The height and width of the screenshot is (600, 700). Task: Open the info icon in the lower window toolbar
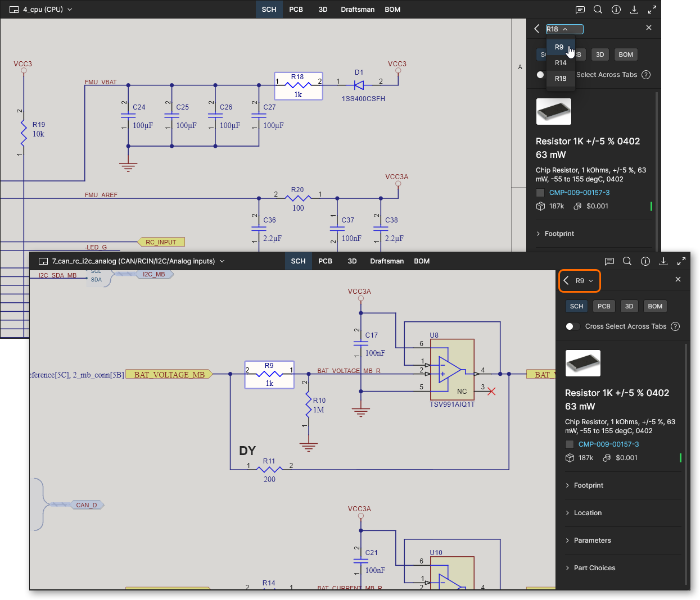coord(645,261)
